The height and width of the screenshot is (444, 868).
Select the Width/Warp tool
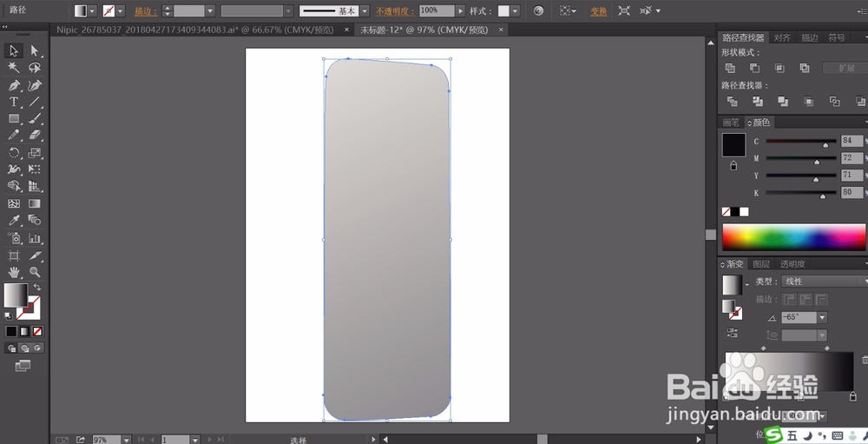[14, 169]
